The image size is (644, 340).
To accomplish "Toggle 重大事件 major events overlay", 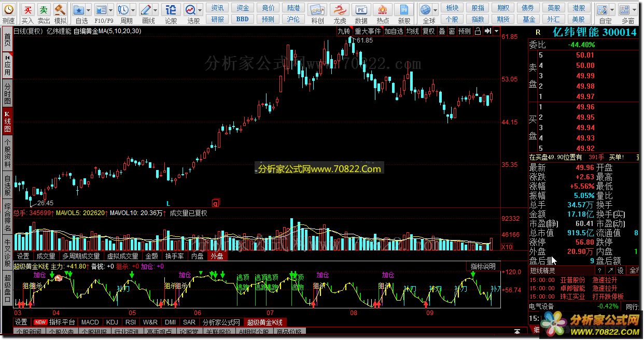I will (x=368, y=31).
